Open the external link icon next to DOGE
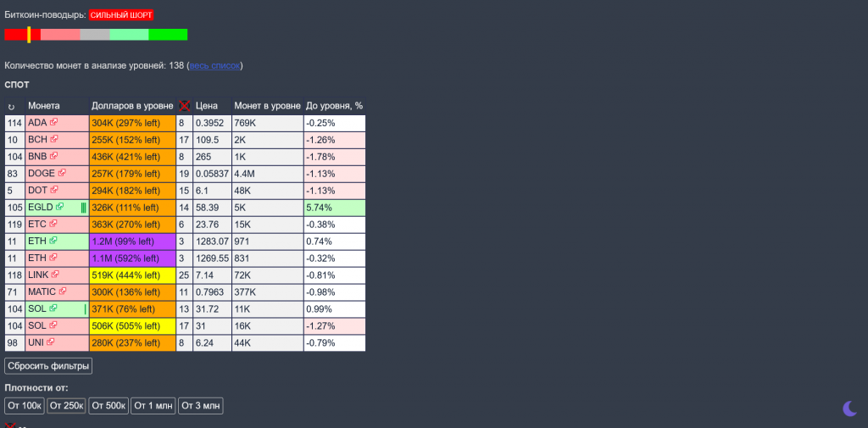Image resolution: width=868 pixels, height=428 pixels. point(61,174)
